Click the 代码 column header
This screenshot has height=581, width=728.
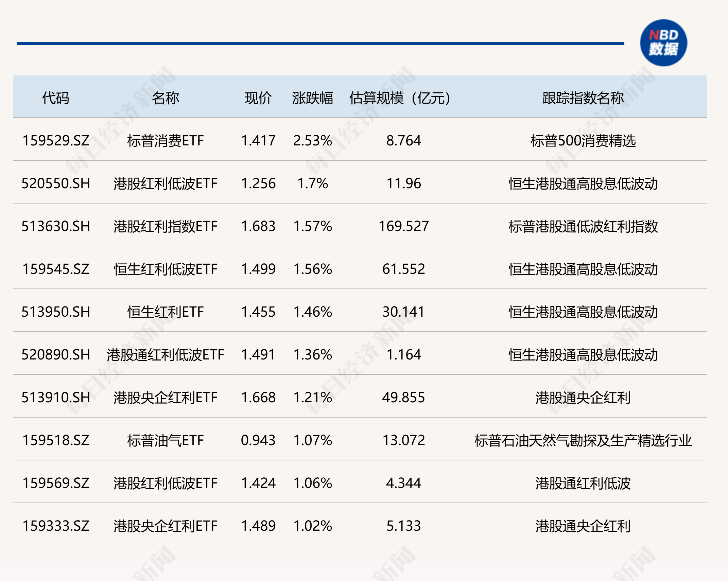coord(55,98)
